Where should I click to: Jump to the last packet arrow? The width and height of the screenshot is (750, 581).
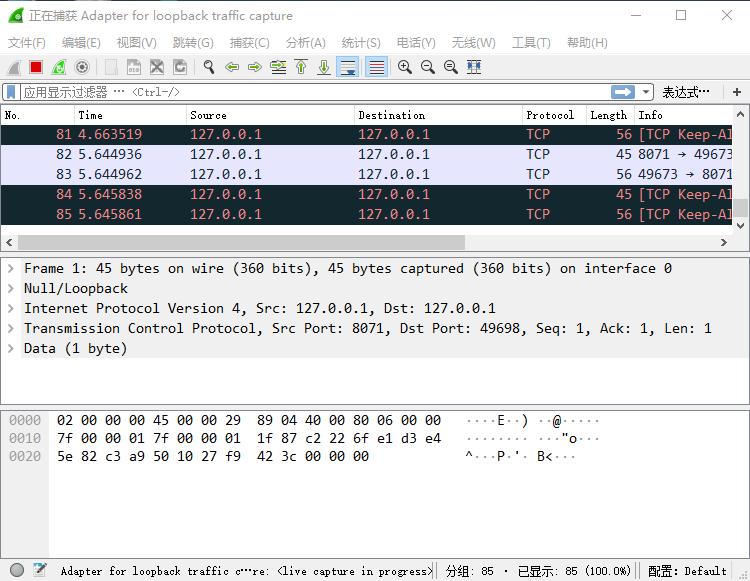pos(324,67)
